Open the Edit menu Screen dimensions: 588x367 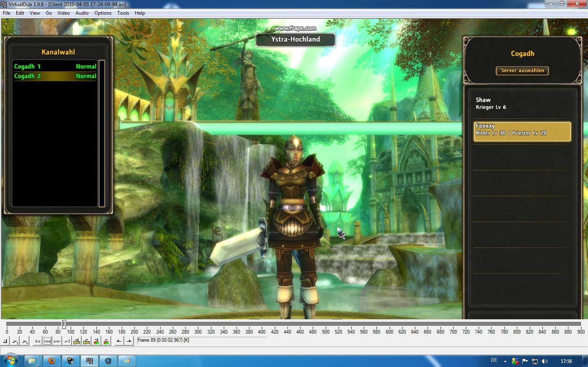pos(20,13)
